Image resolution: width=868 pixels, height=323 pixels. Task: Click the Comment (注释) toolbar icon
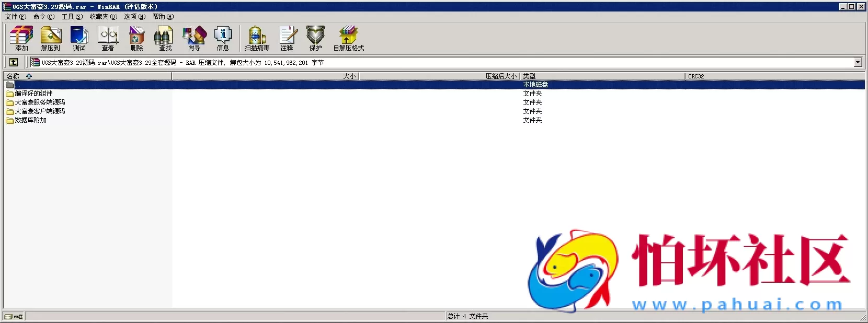(x=287, y=39)
